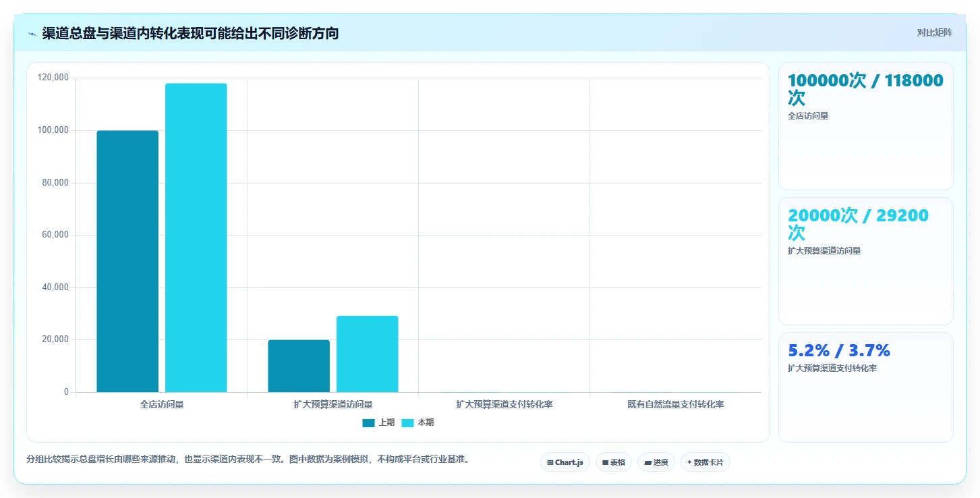Click the 对比矩阵 label in header
This screenshot has height=498, width=980.
click(934, 33)
